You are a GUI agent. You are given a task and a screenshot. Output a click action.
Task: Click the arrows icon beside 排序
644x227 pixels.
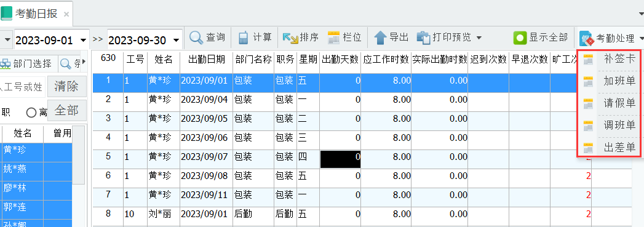[290, 38]
